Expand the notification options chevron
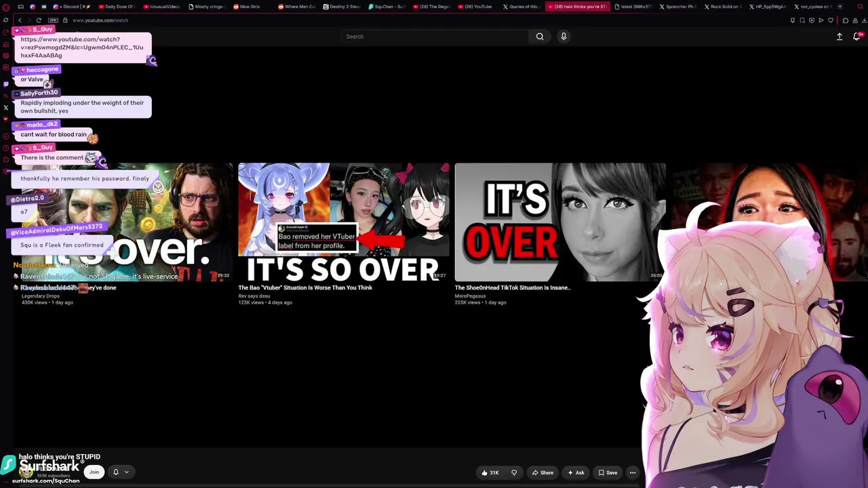Image resolution: width=868 pixels, height=488 pixels. pos(126,472)
